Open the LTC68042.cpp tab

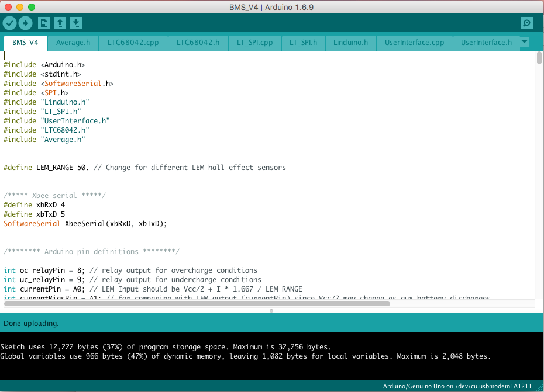(x=133, y=43)
